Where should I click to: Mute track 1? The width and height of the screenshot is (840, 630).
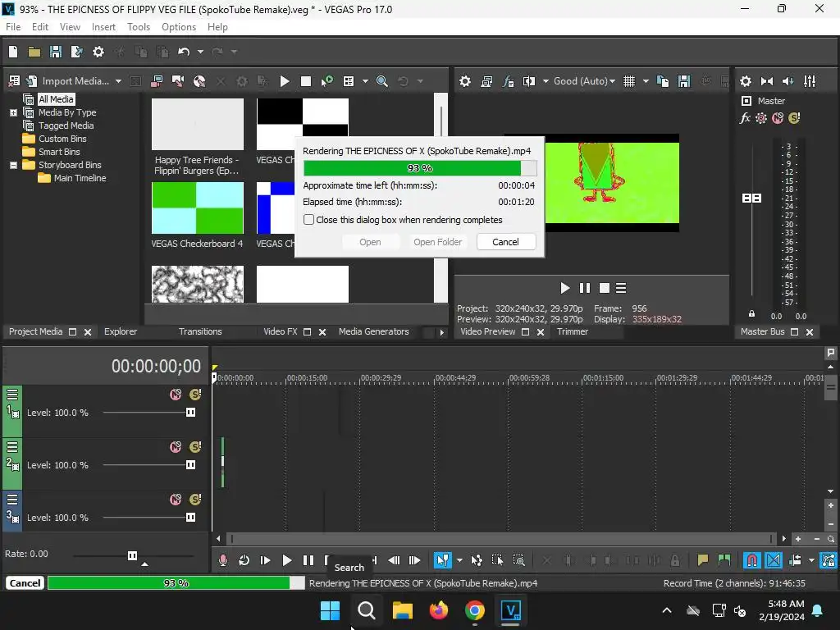coord(176,395)
